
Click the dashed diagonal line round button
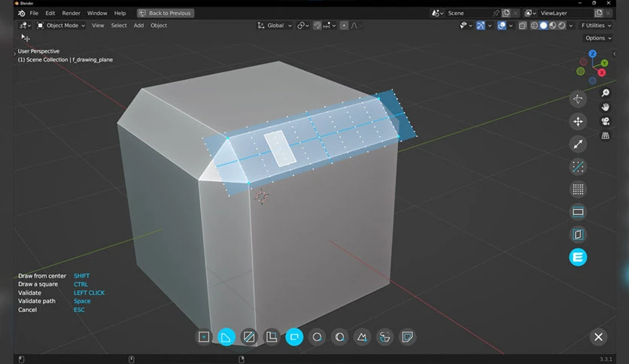click(578, 167)
